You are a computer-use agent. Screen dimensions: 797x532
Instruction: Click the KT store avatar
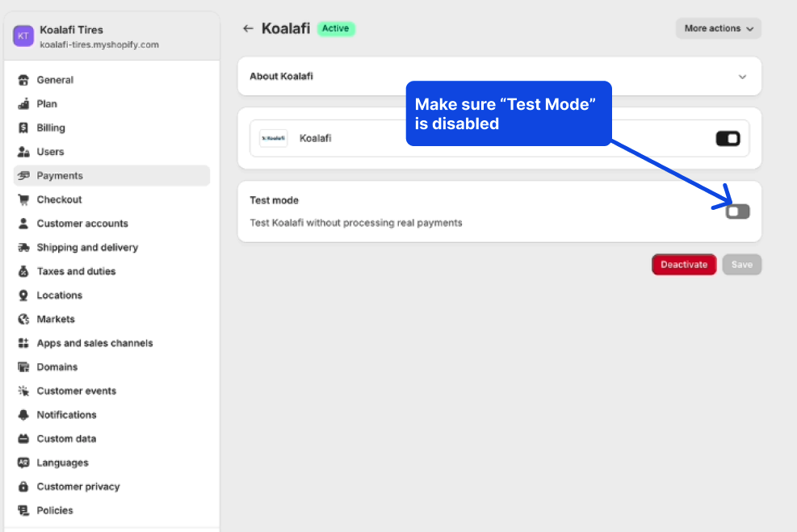(x=23, y=36)
